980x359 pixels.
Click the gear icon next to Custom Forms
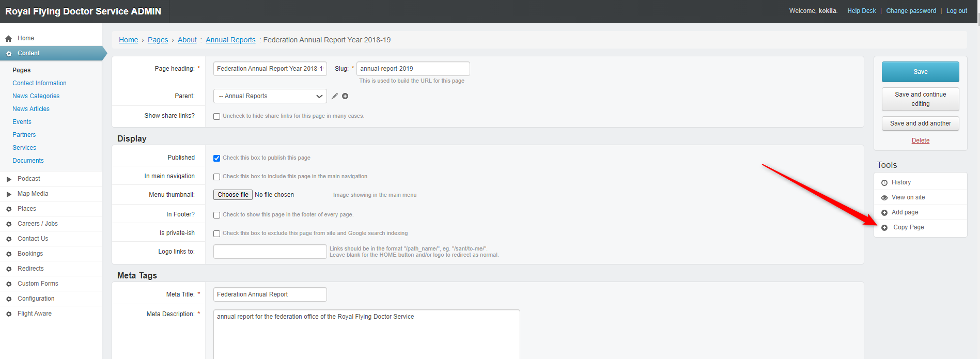(x=8, y=284)
